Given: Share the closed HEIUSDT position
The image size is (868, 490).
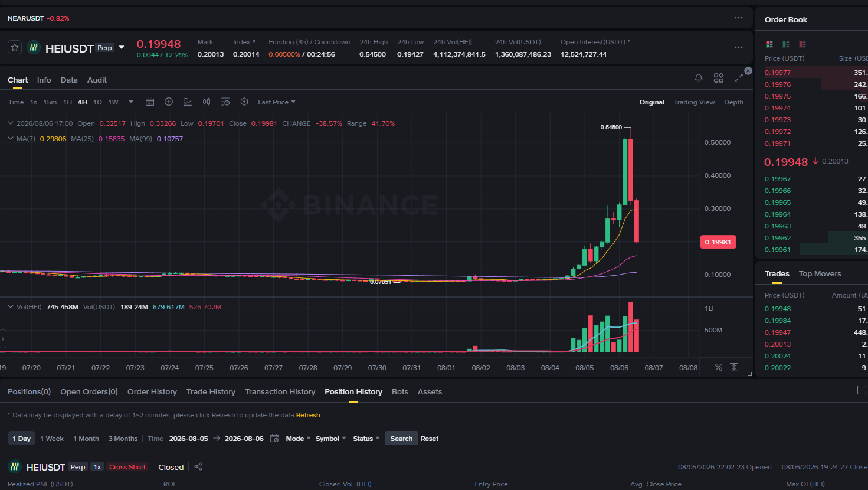Looking at the screenshot, I should [198, 466].
